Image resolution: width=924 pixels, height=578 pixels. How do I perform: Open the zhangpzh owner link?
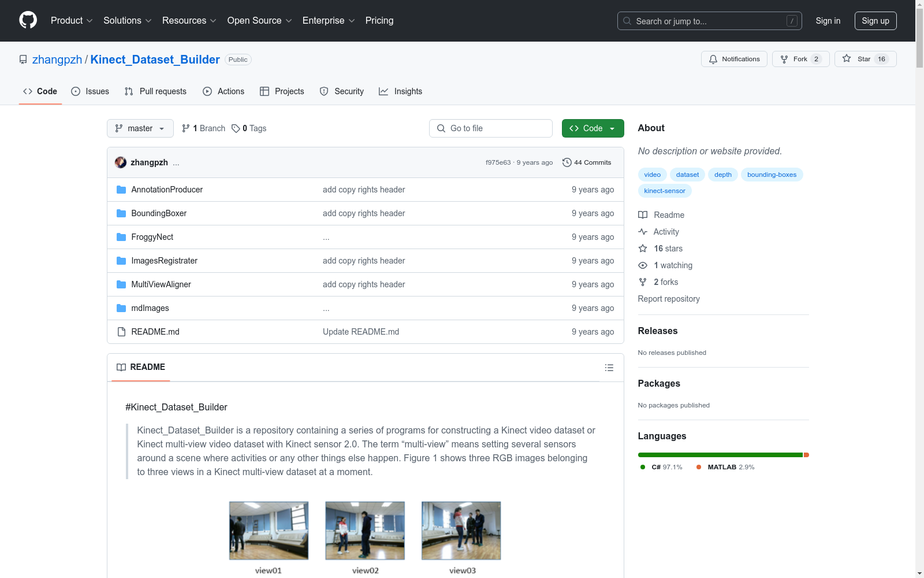point(57,60)
